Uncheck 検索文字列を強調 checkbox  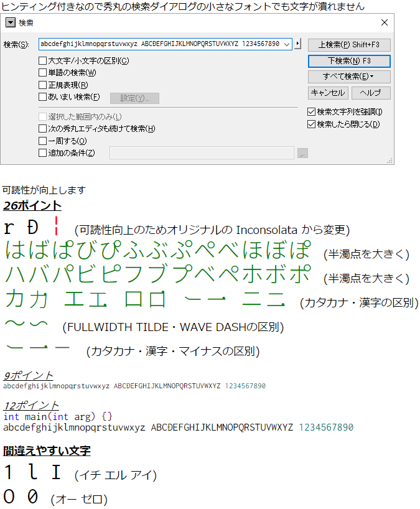coord(312,112)
